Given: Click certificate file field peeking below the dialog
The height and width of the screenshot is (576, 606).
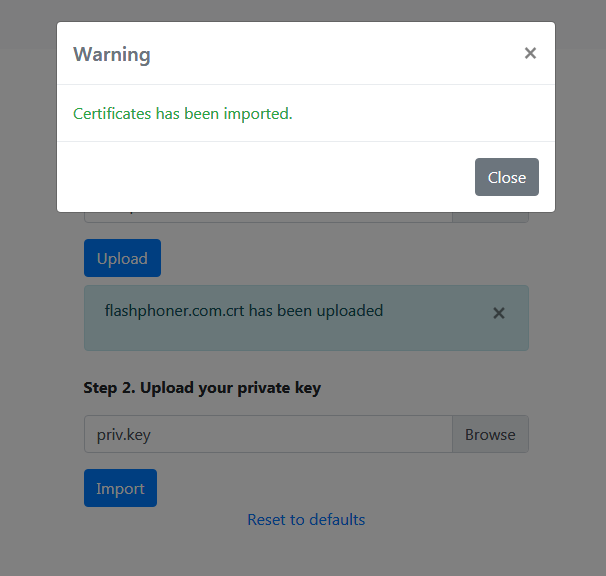Looking at the screenshot, I should (x=268, y=217).
